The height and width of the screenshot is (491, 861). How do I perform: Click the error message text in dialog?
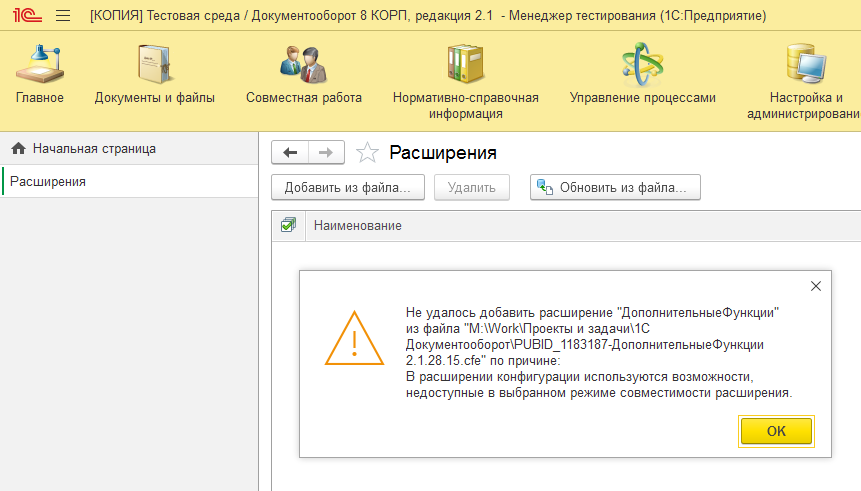pyautogui.click(x=599, y=353)
